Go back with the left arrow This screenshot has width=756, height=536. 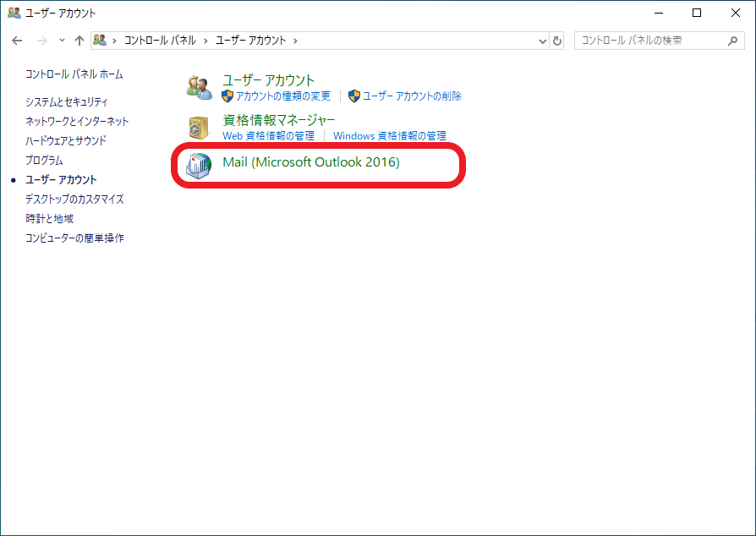pyautogui.click(x=17, y=41)
